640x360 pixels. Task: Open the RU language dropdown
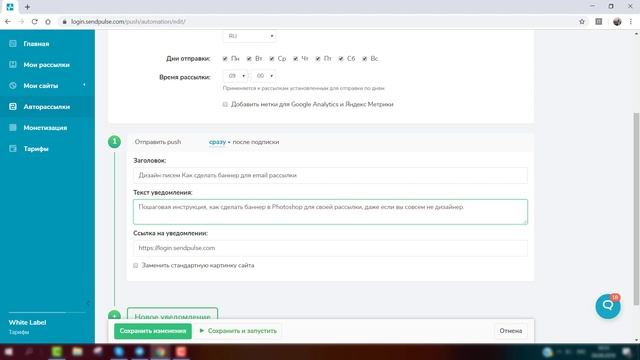[x=249, y=36]
